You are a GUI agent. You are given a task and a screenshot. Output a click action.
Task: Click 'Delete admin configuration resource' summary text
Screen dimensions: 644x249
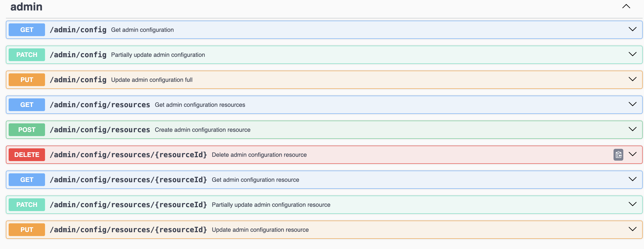pyautogui.click(x=259, y=154)
